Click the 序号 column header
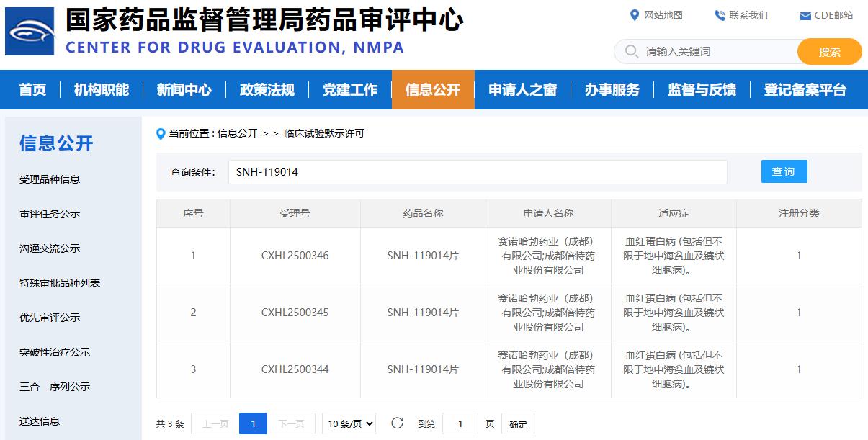The image size is (868, 440). coord(193,213)
